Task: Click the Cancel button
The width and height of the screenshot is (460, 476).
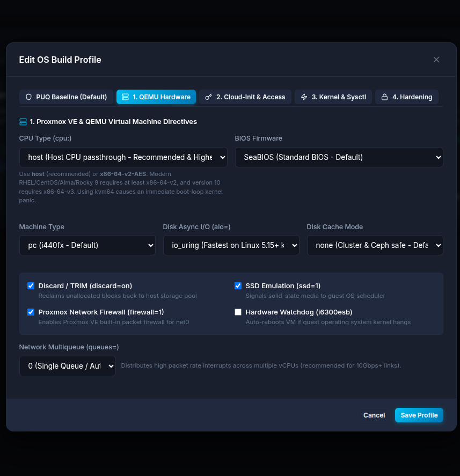Action: [374, 415]
